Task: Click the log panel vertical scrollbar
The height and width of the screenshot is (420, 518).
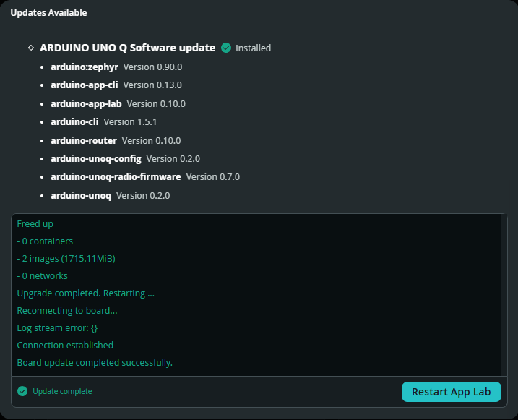Action: (504, 295)
